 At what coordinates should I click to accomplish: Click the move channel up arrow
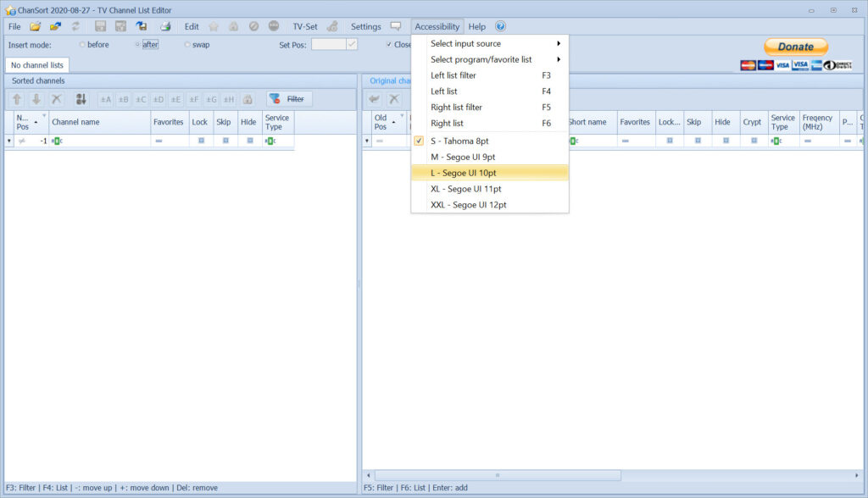click(x=17, y=99)
